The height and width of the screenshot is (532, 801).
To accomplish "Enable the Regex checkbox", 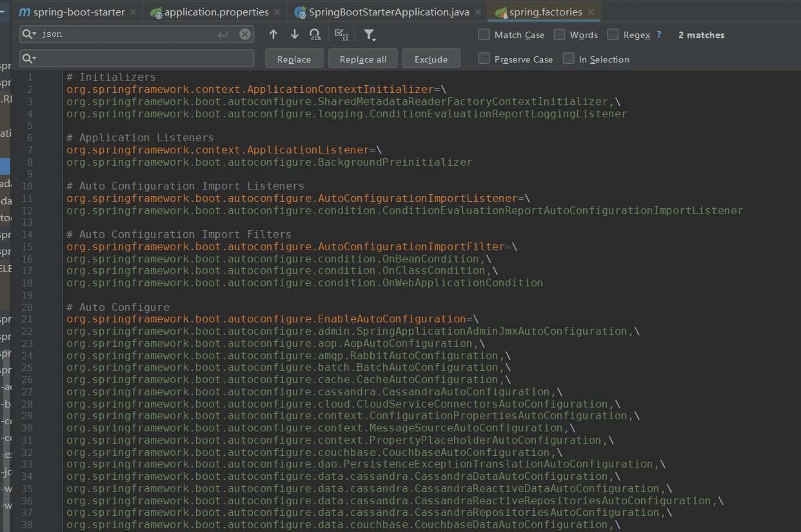I will [613, 35].
